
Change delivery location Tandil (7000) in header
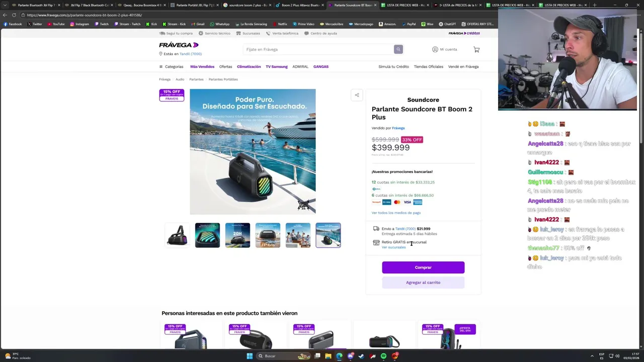190,54
